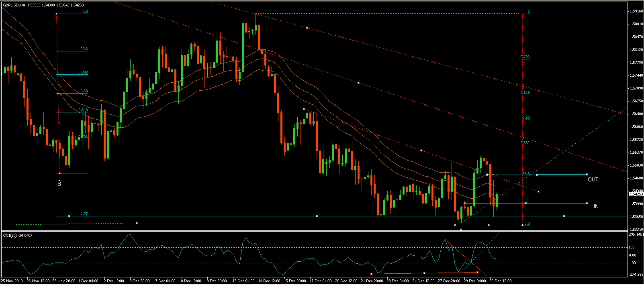Select the right Fibonacci 0.786 level label

click(525, 57)
